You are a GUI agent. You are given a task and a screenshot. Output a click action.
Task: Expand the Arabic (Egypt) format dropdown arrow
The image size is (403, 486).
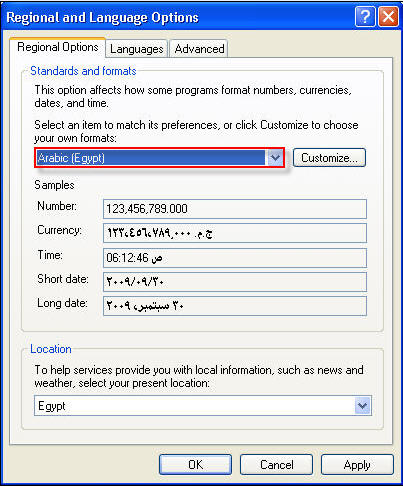pyautogui.click(x=275, y=158)
